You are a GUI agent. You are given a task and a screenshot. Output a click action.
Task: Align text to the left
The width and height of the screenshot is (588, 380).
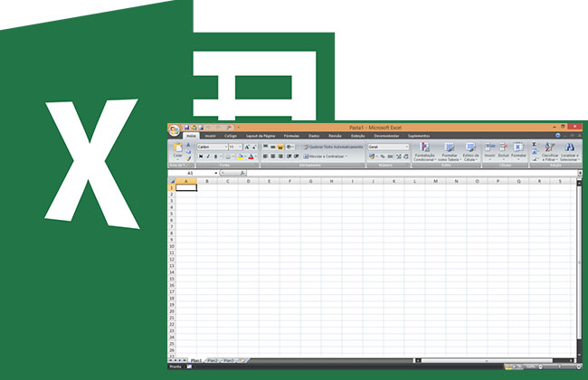coord(265,156)
